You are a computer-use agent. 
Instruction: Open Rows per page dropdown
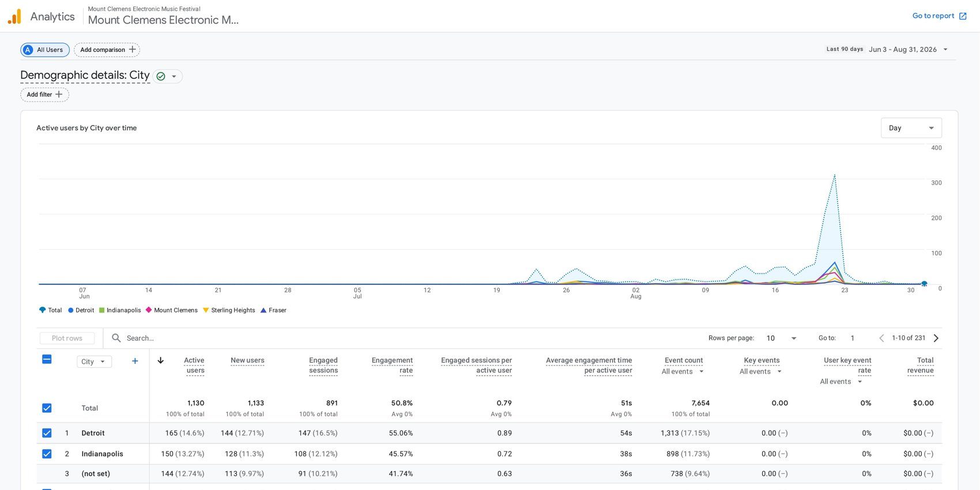point(782,338)
